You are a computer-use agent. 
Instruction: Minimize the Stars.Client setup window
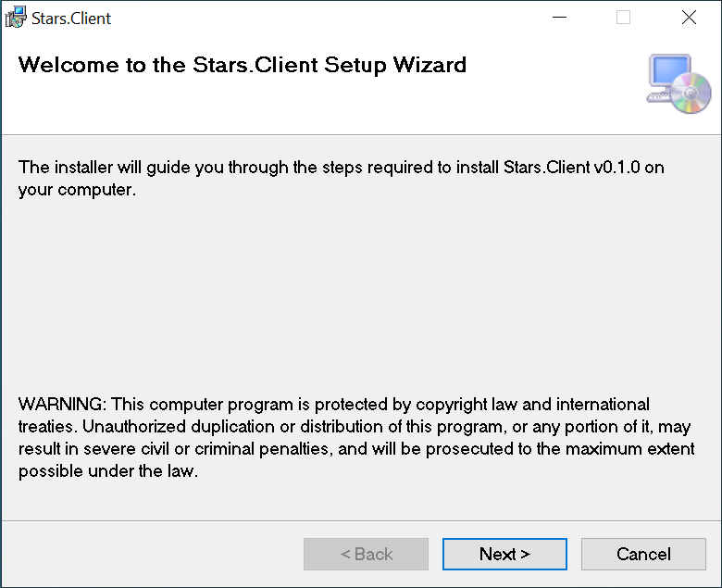point(559,18)
